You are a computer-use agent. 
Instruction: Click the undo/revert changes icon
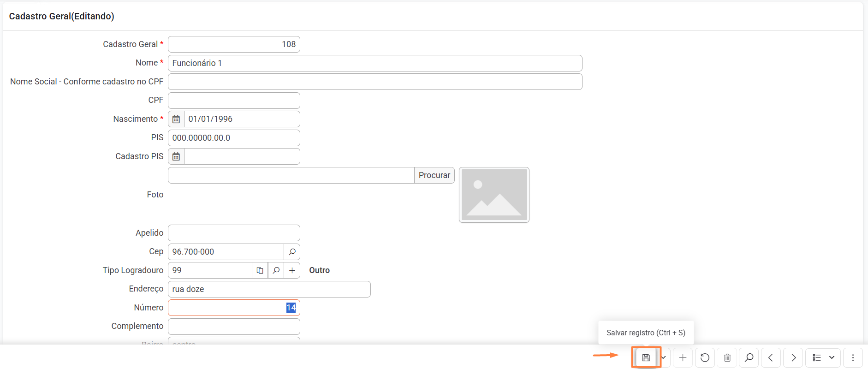coord(705,357)
